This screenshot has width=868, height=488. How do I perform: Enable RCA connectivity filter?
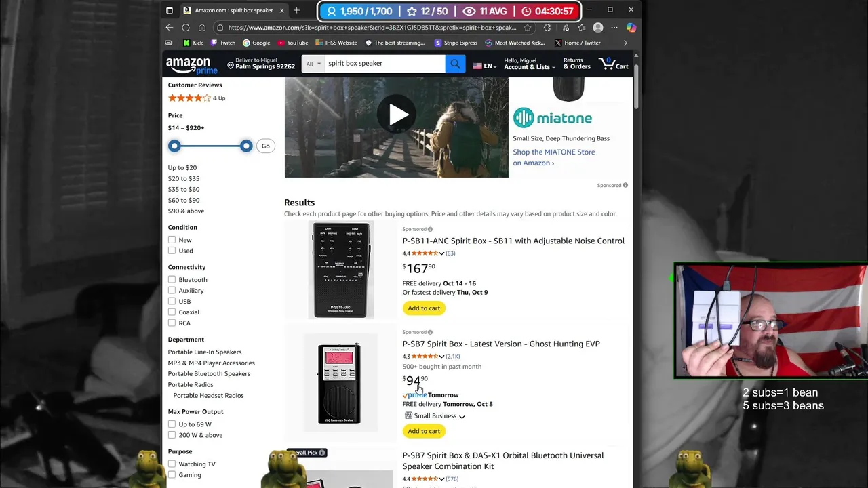(172, 323)
